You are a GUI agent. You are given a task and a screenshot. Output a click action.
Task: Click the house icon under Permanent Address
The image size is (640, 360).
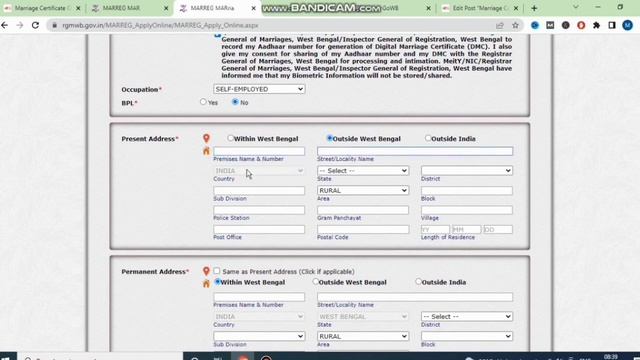pos(206,283)
